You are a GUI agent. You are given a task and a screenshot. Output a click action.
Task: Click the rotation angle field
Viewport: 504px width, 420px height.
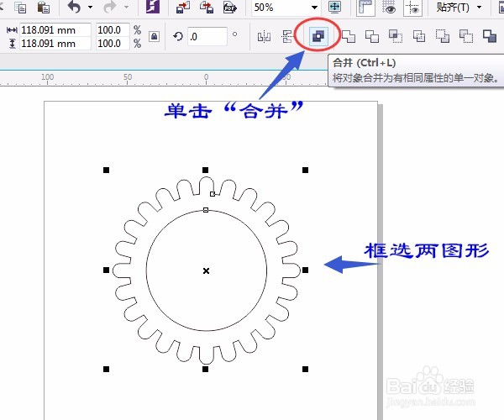[207, 36]
